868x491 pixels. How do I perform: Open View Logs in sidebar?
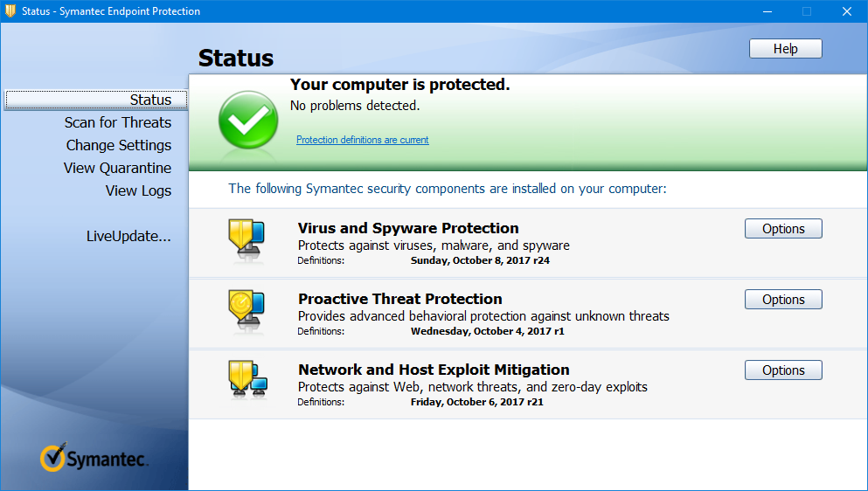click(138, 190)
